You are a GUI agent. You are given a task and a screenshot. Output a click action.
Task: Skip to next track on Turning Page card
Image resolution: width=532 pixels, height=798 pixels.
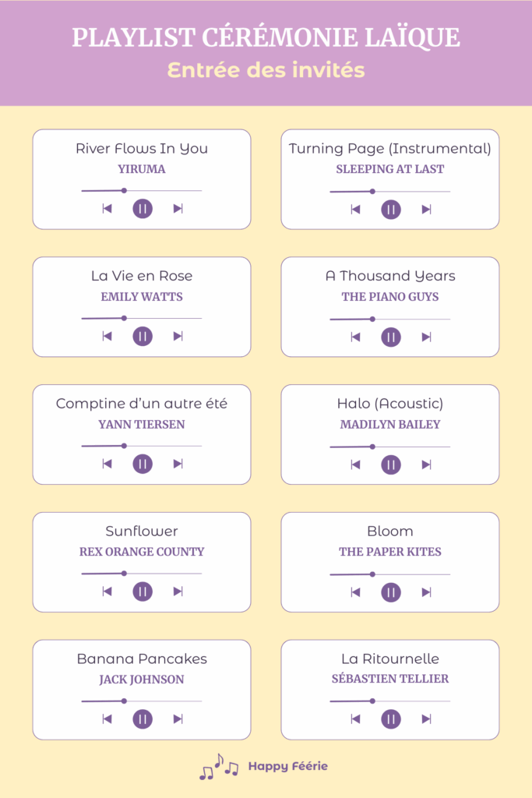coord(427,209)
